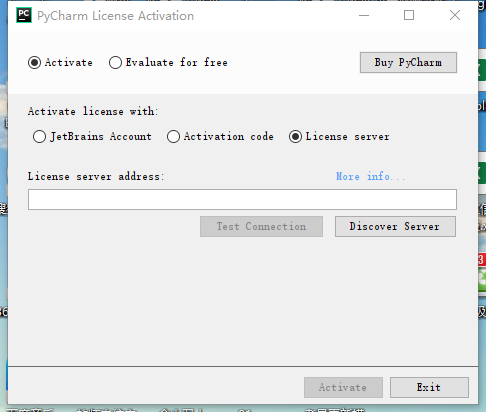Exit the activation dialog

429,387
